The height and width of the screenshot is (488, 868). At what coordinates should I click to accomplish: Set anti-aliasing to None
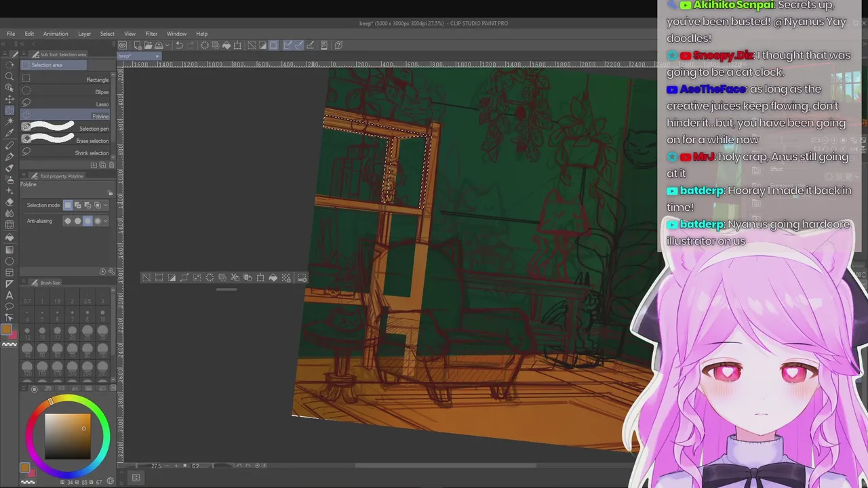(x=68, y=221)
